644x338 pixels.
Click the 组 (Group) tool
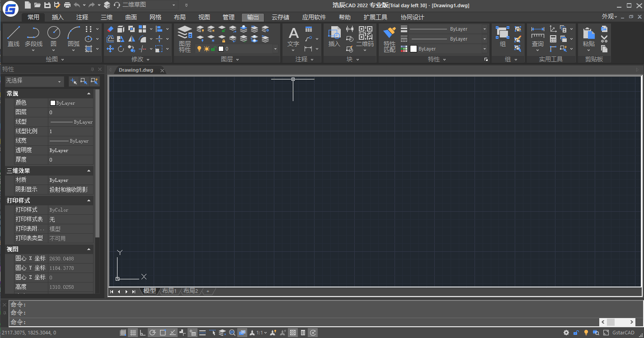point(503,37)
